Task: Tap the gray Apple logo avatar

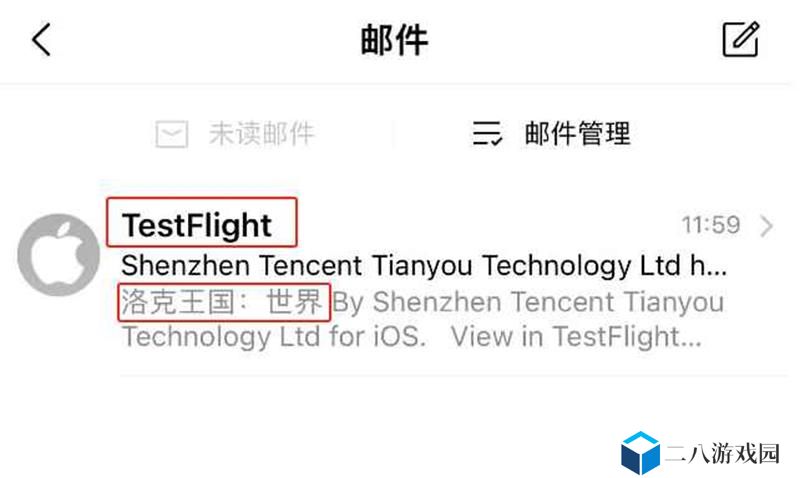Action: click(x=59, y=254)
